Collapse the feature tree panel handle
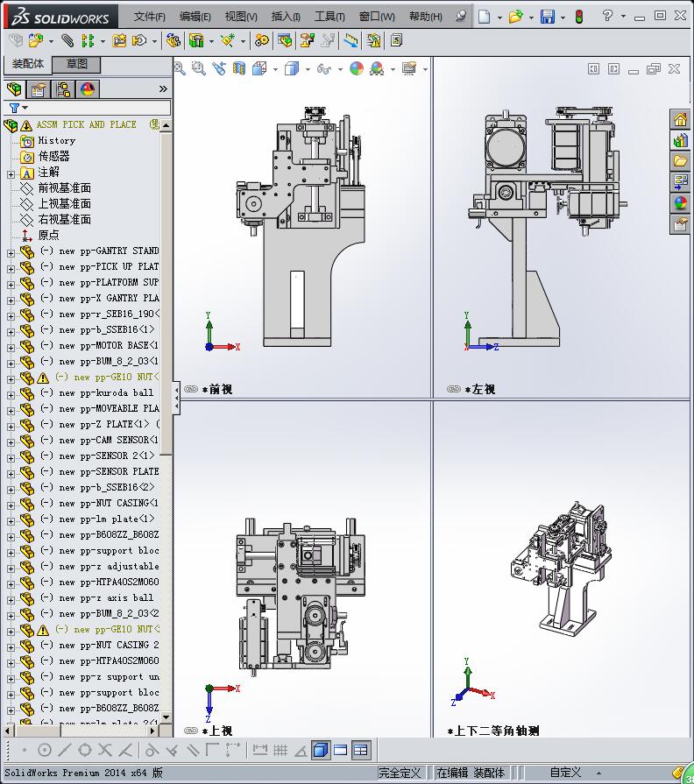Screen dimensions: 694x784 tap(176, 398)
